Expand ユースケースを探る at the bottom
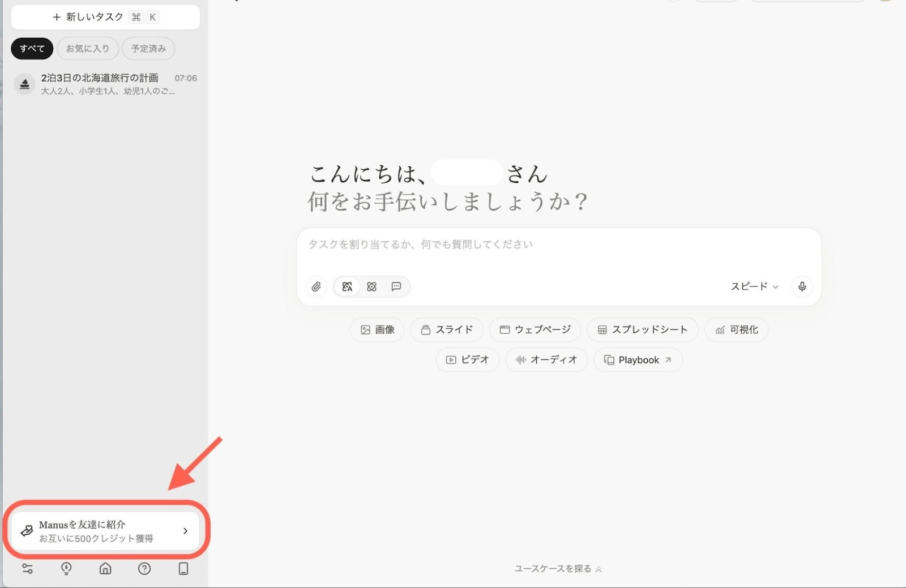 [558, 569]
